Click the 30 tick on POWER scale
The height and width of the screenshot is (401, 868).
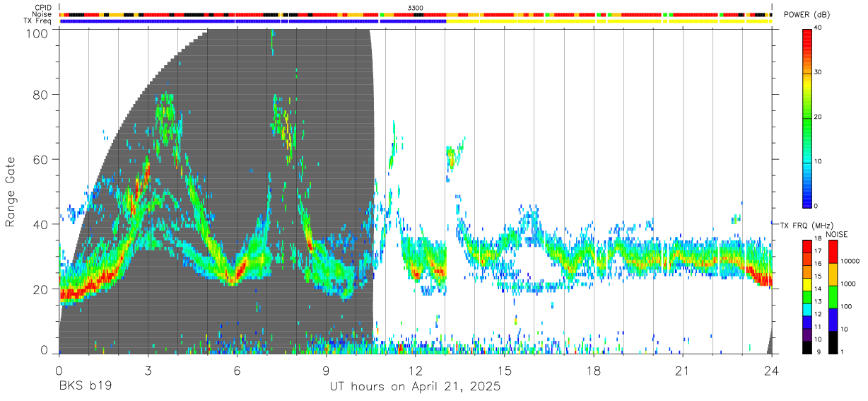[819, 72]
